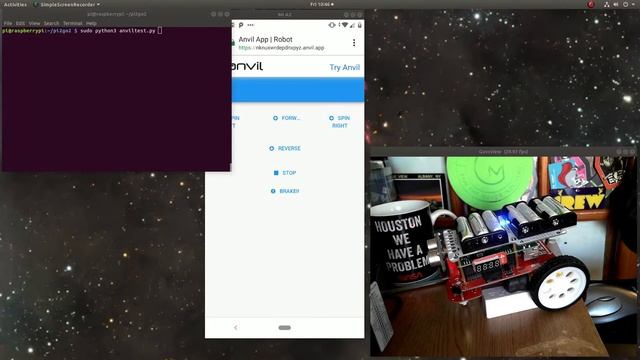
Task: Open the Activities overview
Action: pos(15,4)
